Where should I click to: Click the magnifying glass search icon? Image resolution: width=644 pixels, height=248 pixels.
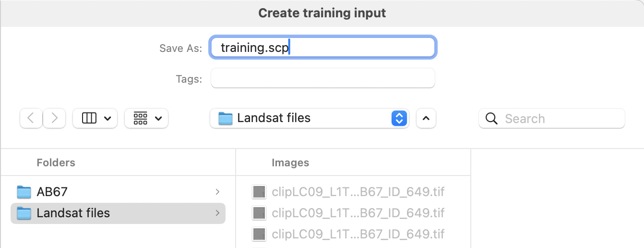coord(491,118)
